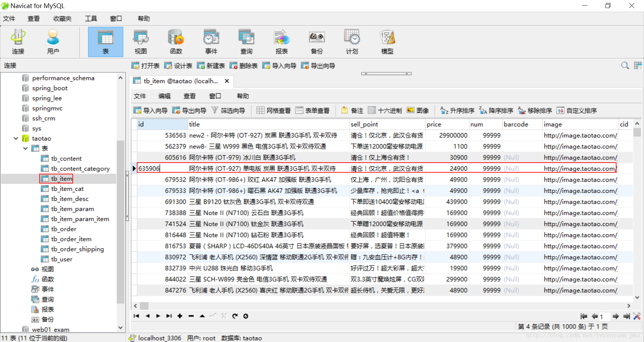644x342 pixels.
Task: Go to the first record
Action: [x=136, y=316]
